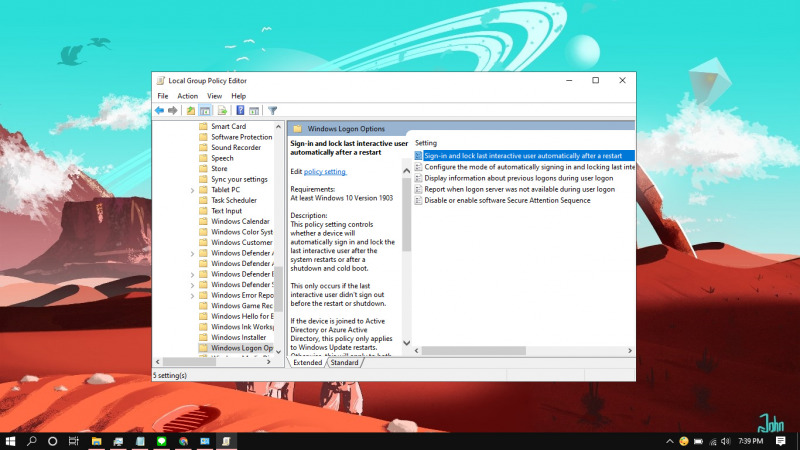Open Google Chrome from the taskbar
The width and height of the screenshot is (800, 450).
click(x=183, y=441)
